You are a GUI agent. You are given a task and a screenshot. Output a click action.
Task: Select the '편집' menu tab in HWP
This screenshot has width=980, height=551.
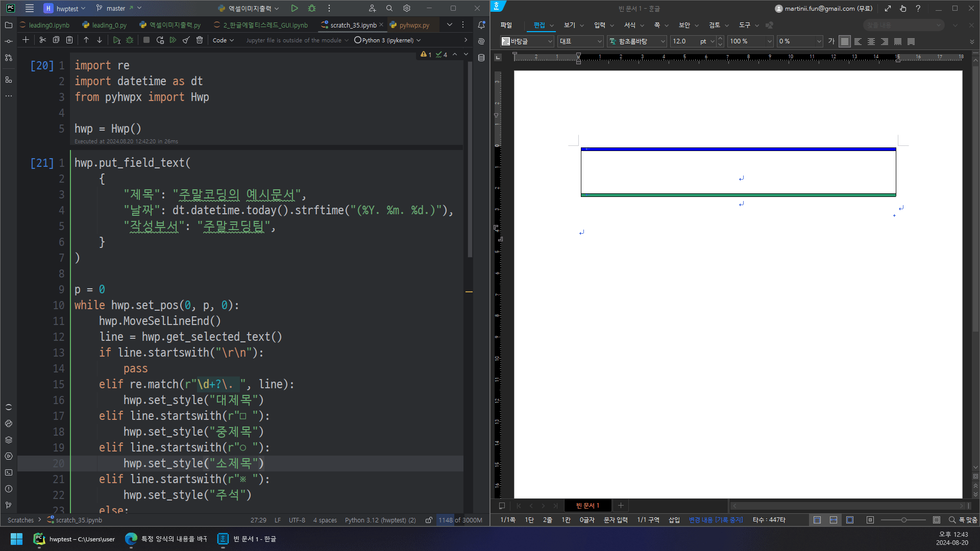(x=538, y=25)
